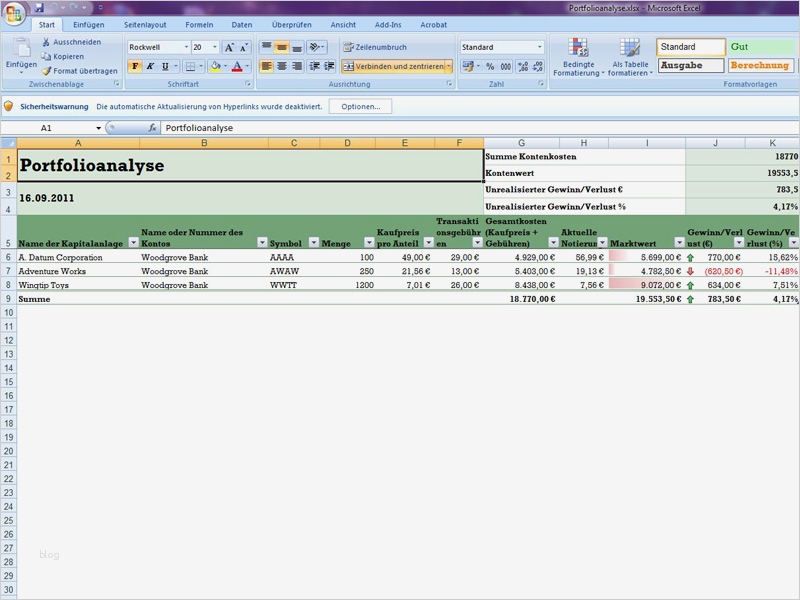Switch to the Daten tab
The height and width of the screenshot is (600, 800).
point(242,24)
